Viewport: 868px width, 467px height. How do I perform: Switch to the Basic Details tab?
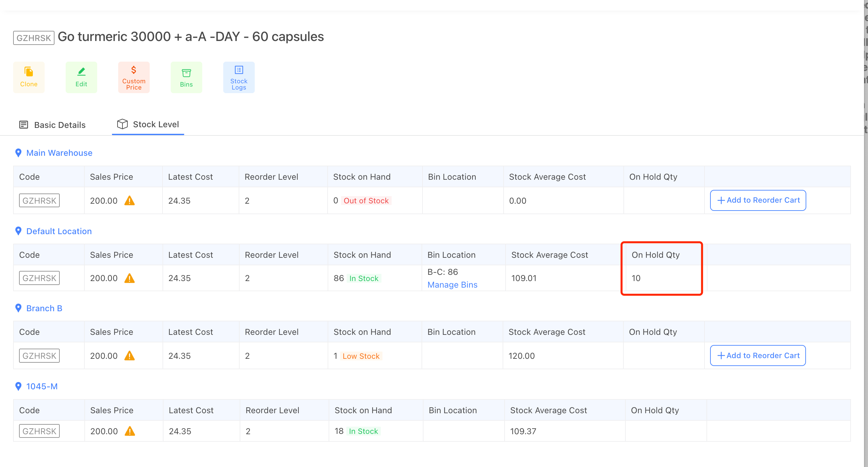coord(53,125)
